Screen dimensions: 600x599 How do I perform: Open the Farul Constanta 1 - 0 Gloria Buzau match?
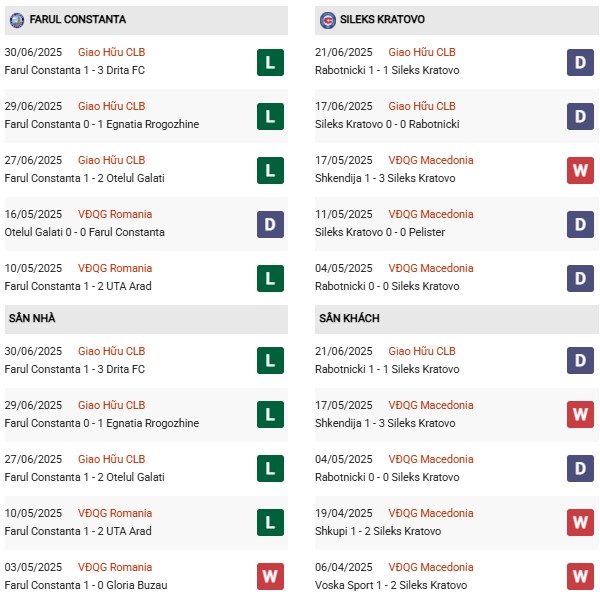(x=86, y=585)
